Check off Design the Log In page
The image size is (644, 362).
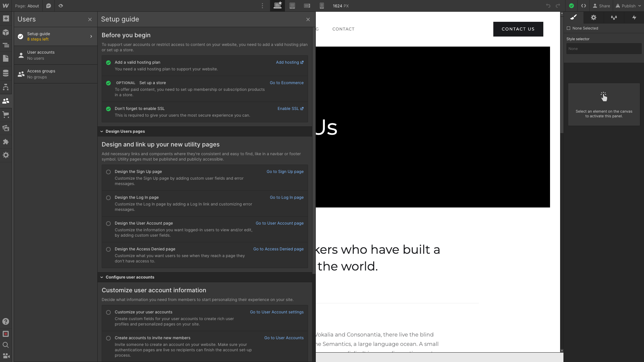(x=108, y=198)
